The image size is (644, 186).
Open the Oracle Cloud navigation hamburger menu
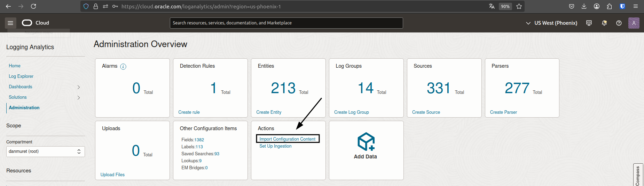pos(10,23)
